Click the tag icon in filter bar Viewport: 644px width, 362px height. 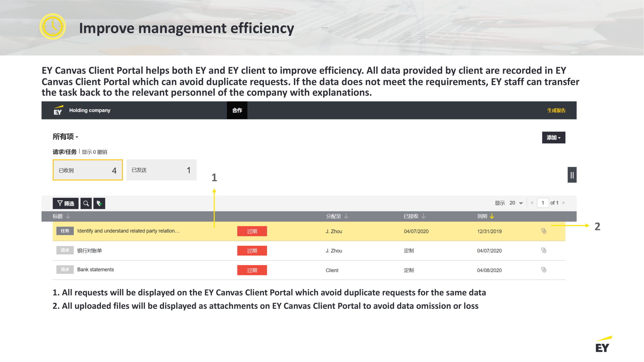[99, 203]
